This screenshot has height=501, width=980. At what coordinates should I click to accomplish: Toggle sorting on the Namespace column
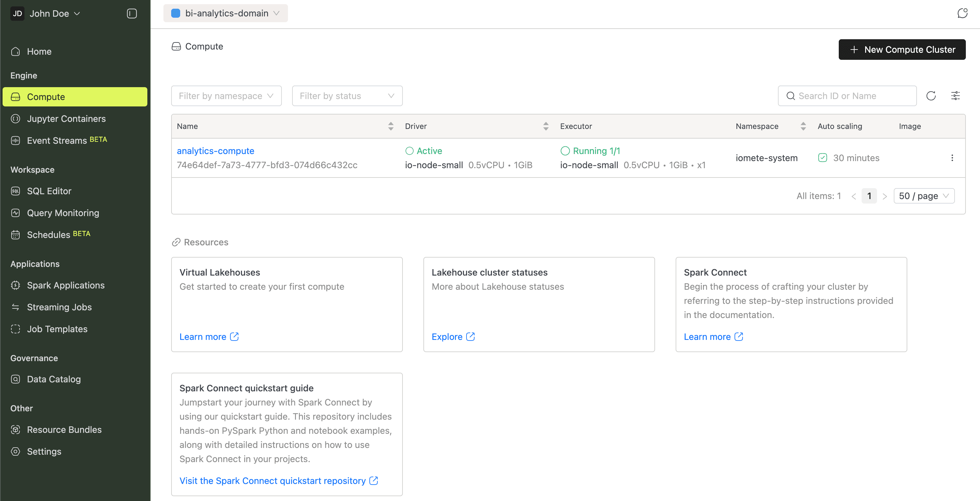803,126
